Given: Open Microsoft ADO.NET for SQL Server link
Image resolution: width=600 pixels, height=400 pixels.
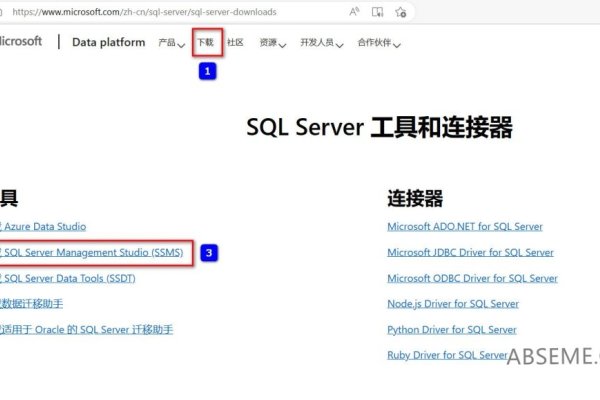Looking at the screenshot, I should [465, 227].
